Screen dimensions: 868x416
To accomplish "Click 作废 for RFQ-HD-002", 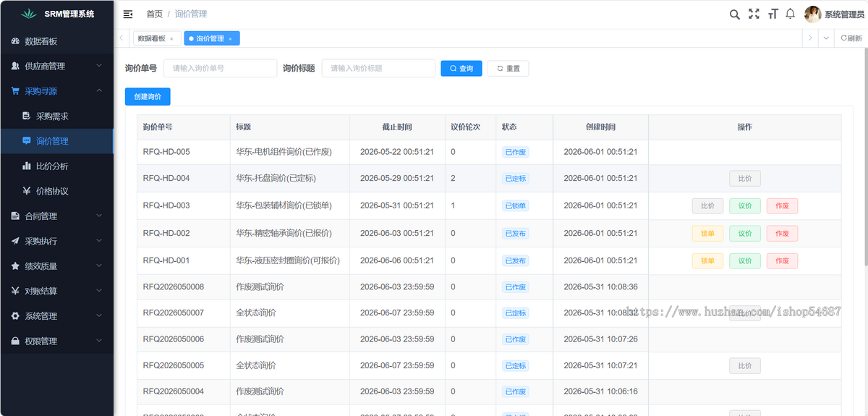I will pyautogui.click(x=782, y=233).
